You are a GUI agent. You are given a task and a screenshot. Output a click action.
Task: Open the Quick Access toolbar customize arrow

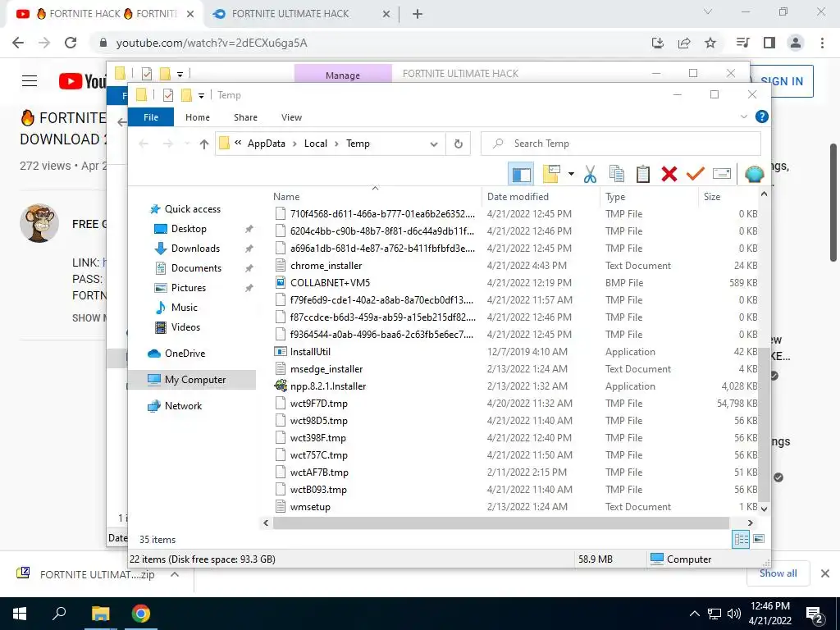[x=202, y=95]
